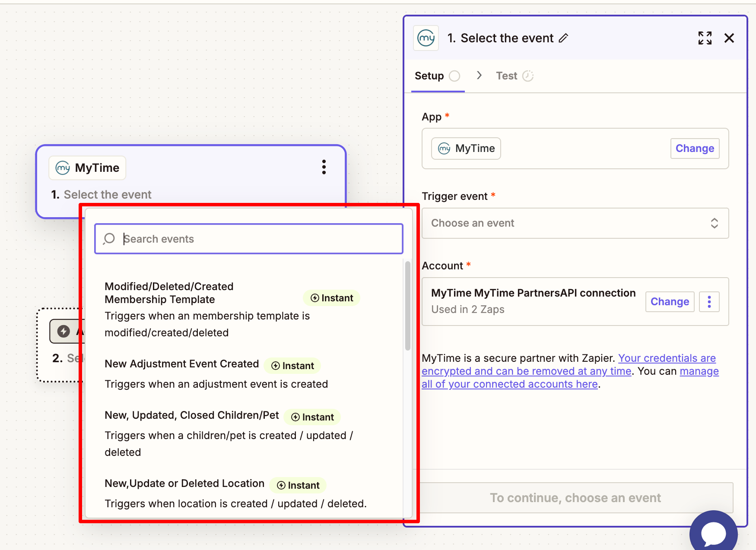Click the chevron between Setup and Test
The height and width of the screenshot is (550, 756).
479,76
